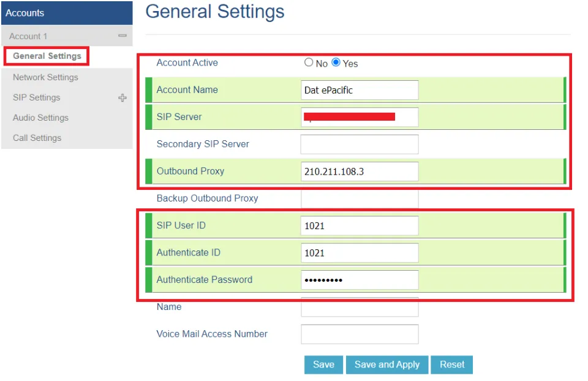Screen dimensions: 588x381
Task: Click the Backup Outbound Proxy input field
Action: tap(360, 198)
